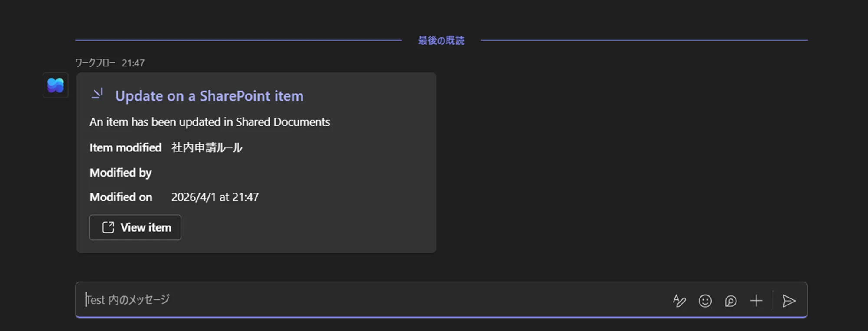Click the external-link icon inside View item
The height and width of the screenshot is (331, 868).
point(108,227)
